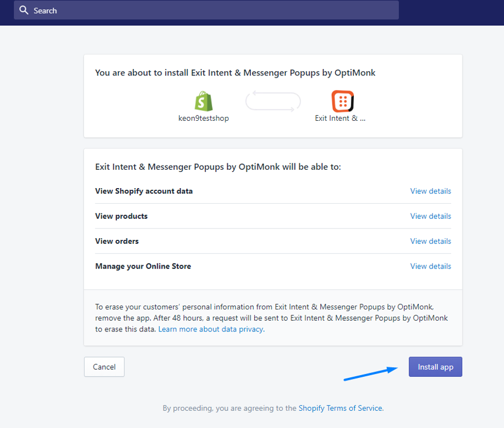Show View details for View orders

[x=430, y=241]
